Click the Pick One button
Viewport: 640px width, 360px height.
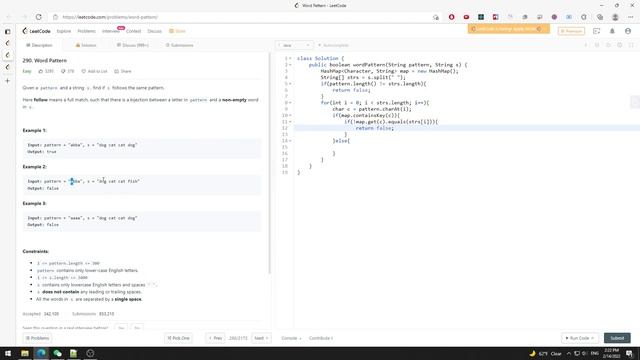click(178, 338)
